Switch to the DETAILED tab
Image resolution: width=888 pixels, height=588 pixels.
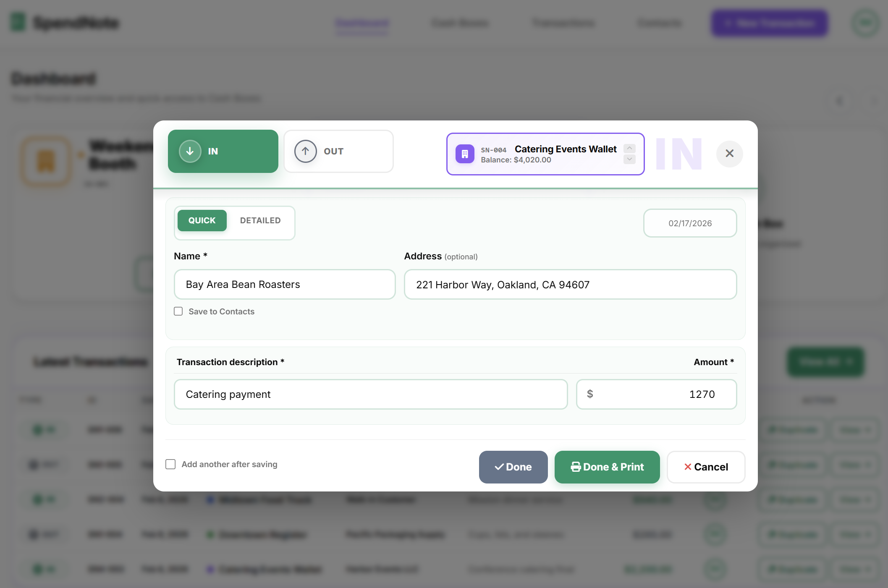[260, 220]
